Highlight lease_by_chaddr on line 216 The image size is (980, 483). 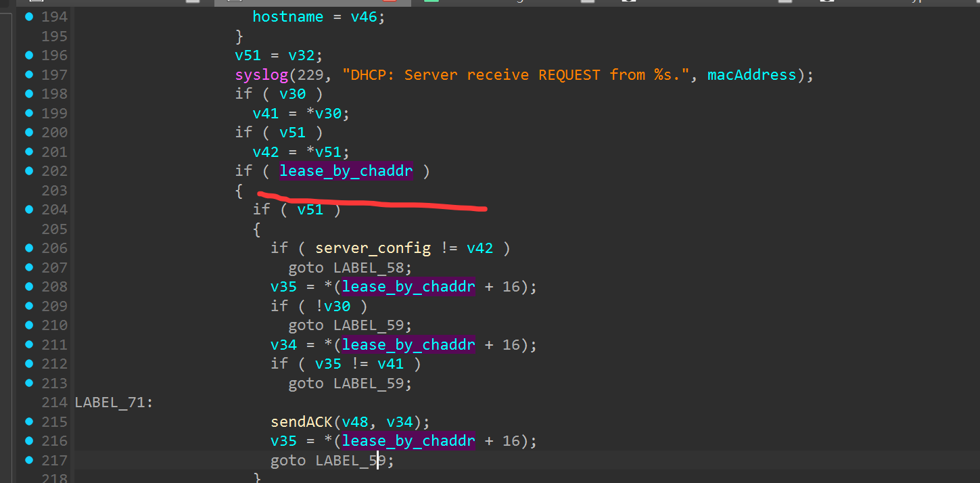coord(409,441)
